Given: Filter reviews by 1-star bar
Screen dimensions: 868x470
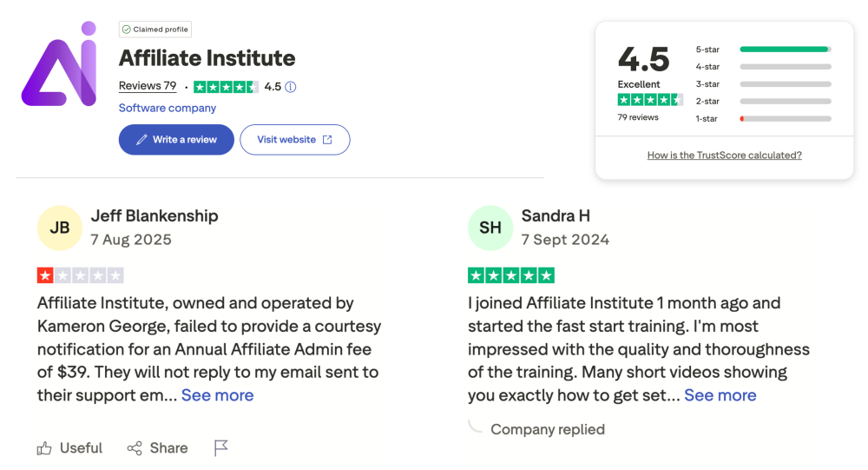Looking at the screenshot, I should coord(785,118).
